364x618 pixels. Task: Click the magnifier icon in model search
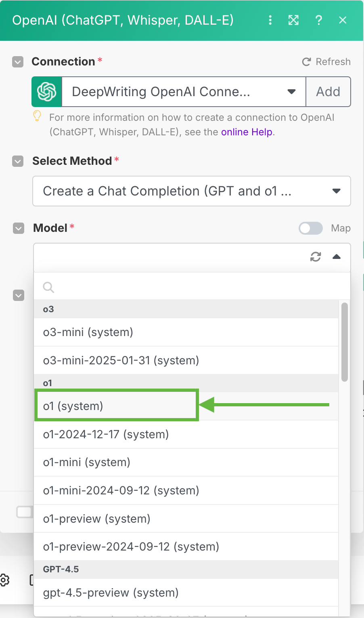pyautogui.click(x=48, y=287)
